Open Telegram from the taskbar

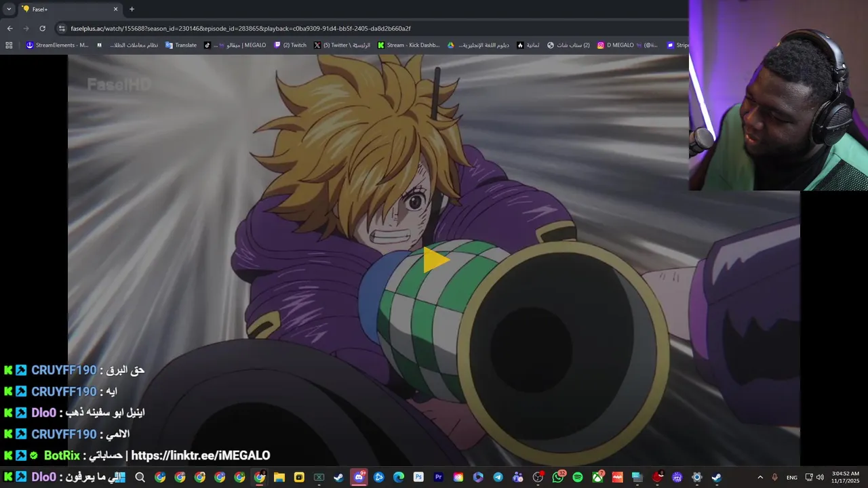coord(498,477)
